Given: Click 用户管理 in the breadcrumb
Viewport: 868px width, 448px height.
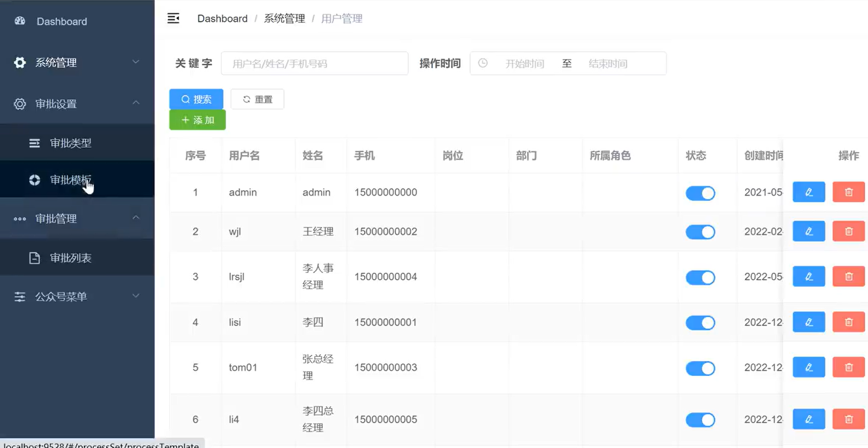Looking at the screenshot, I should click(x=342, y=19).
